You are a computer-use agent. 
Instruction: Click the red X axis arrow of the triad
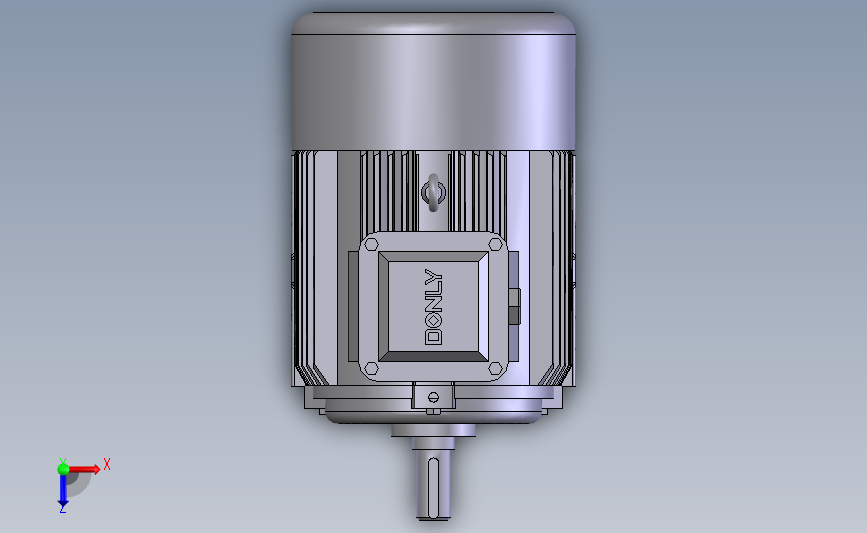85,469
